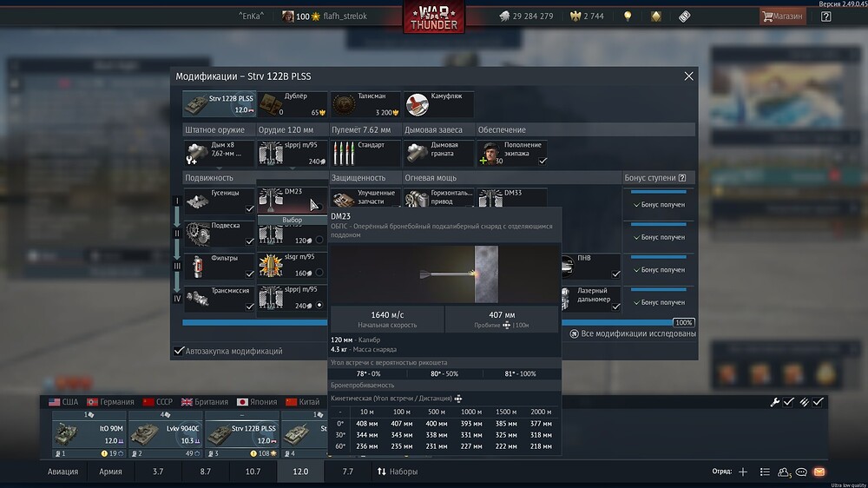
Task: Switch to the Авиация tab
Action: [62, 472]
